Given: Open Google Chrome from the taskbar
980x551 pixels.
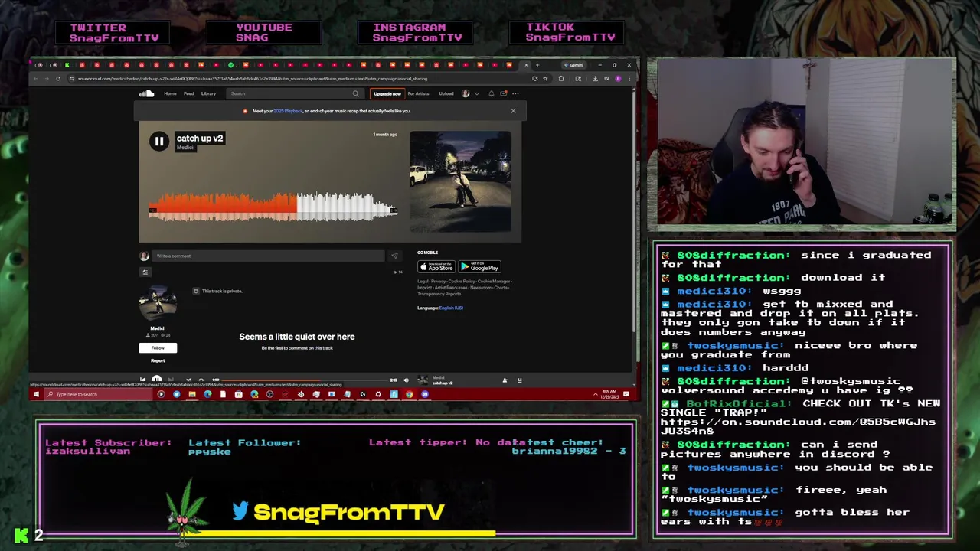Looking at the screenshot, I should point(410,394).
